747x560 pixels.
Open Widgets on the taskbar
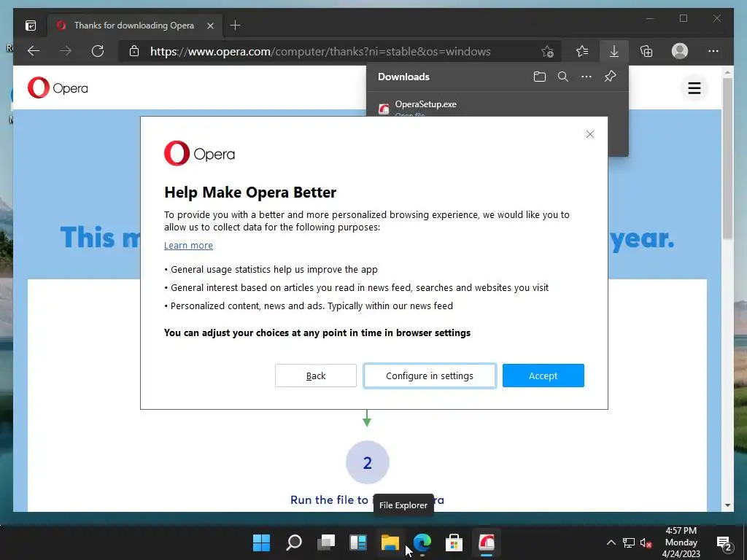(x=357, y=542)
